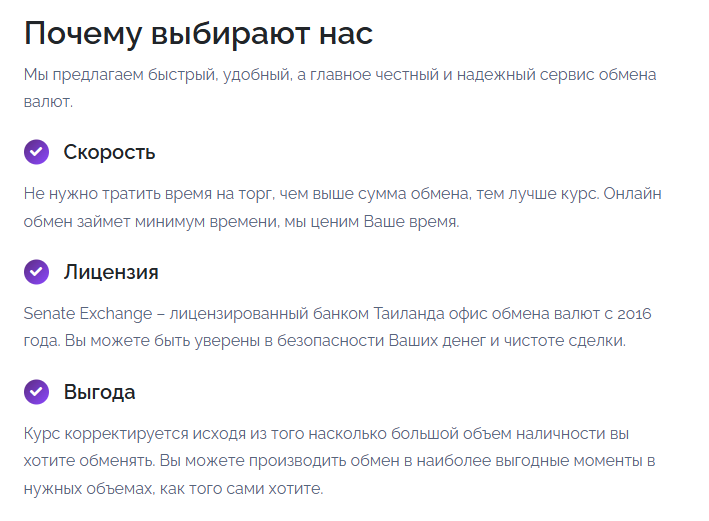
Task: Click the Лицензия section heading
Action: [111, 272]
